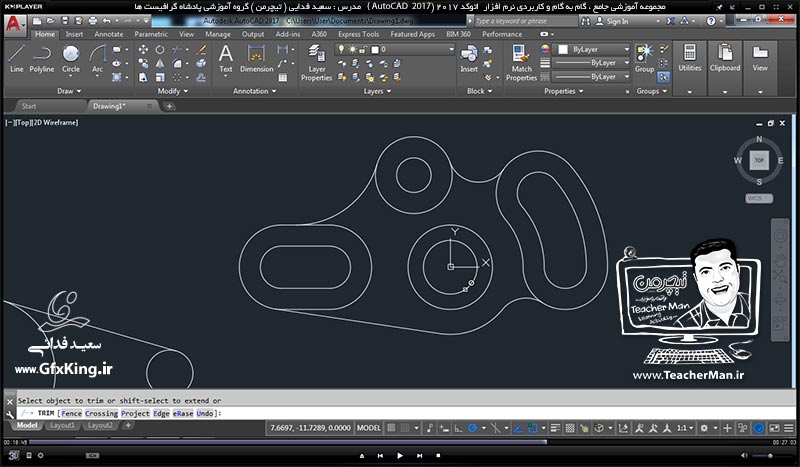The height and width of the screenshot is (467, 800).
Task: Open the annotation scale 1:1 dropdown
Action: [x=685, y=428]
